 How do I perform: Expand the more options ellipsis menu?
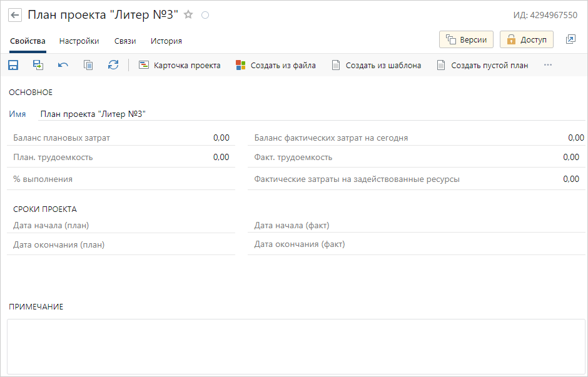pos(548,65)
